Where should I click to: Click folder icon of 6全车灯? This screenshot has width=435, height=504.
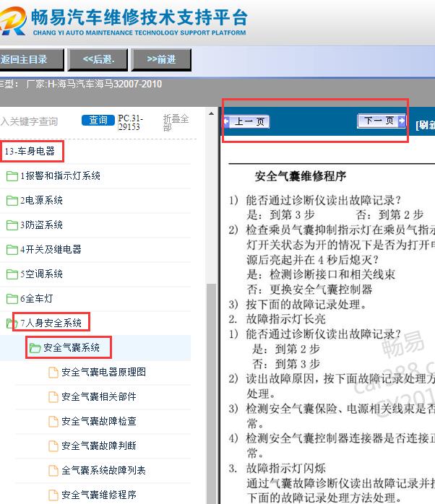12,299
